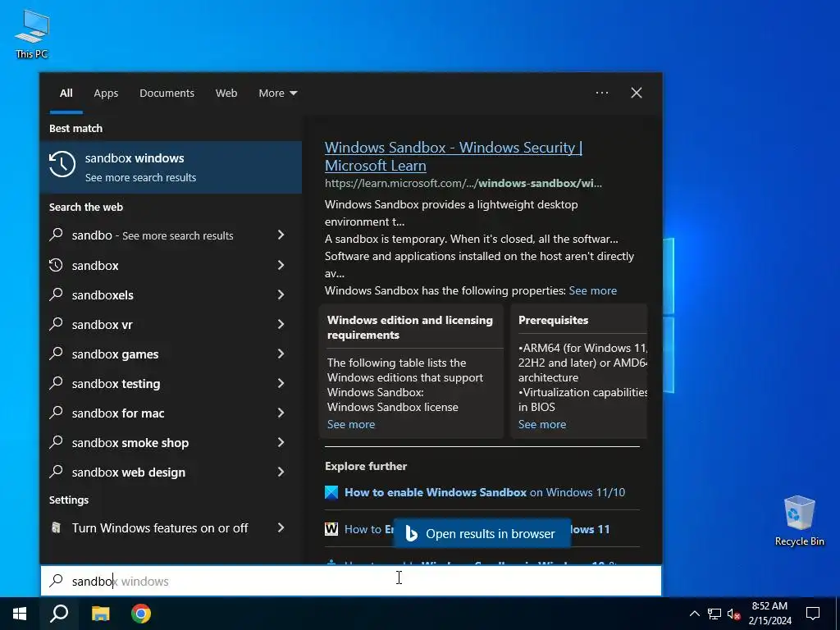Select the sandbox testing suggestion text

(116, 384)
